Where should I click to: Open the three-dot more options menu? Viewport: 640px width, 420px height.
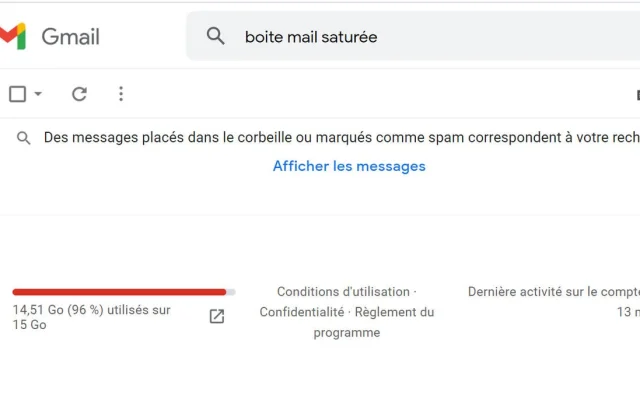121,94
